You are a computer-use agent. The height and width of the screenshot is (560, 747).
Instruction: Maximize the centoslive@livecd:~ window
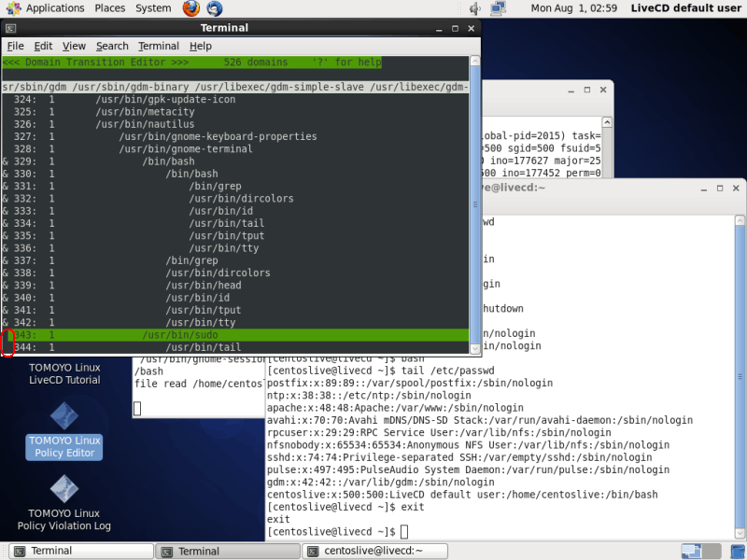pos(720,189)
